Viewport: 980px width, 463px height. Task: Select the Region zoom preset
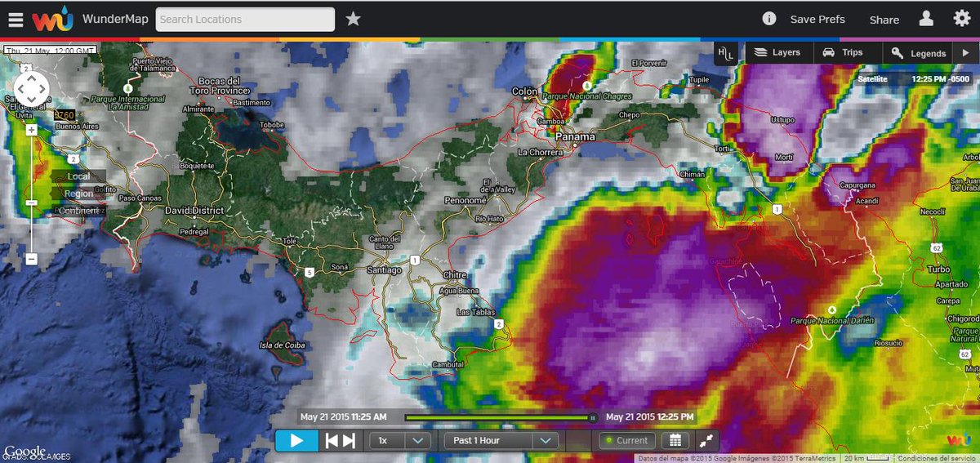tap(78, 194)
